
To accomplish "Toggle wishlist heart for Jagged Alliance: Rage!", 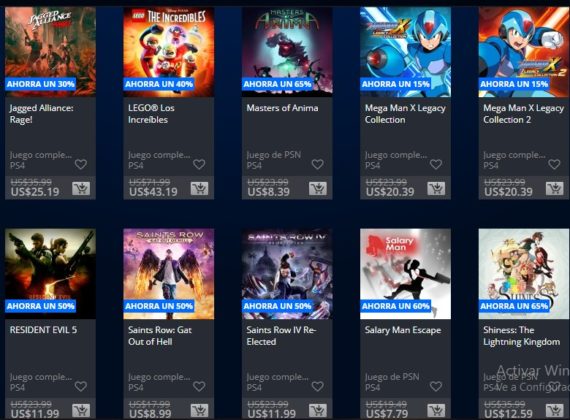I will coord(81,164).
